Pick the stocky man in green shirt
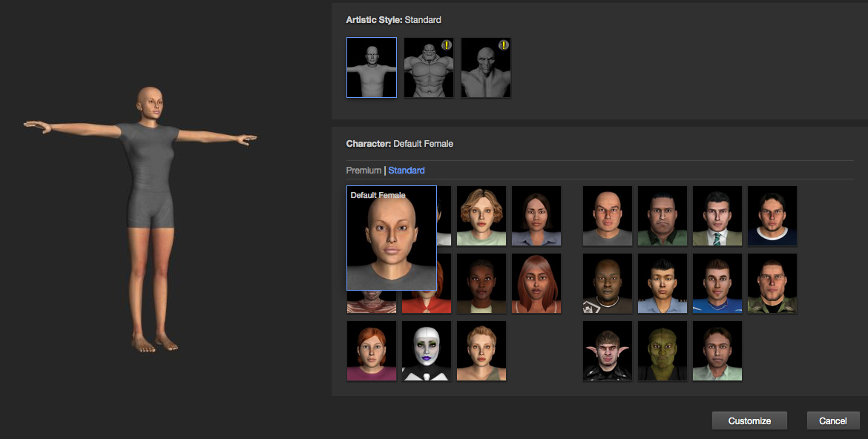Screen dimensions: 868x439 pos(662,216)
